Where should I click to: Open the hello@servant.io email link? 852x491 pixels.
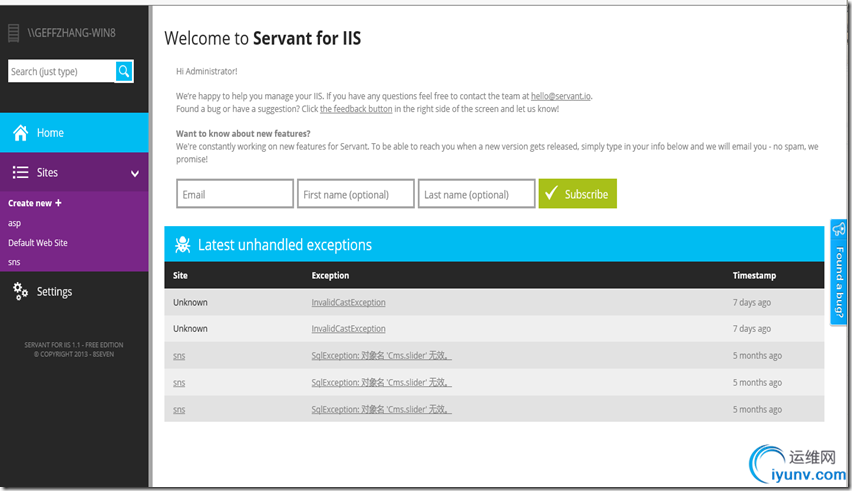561,96
